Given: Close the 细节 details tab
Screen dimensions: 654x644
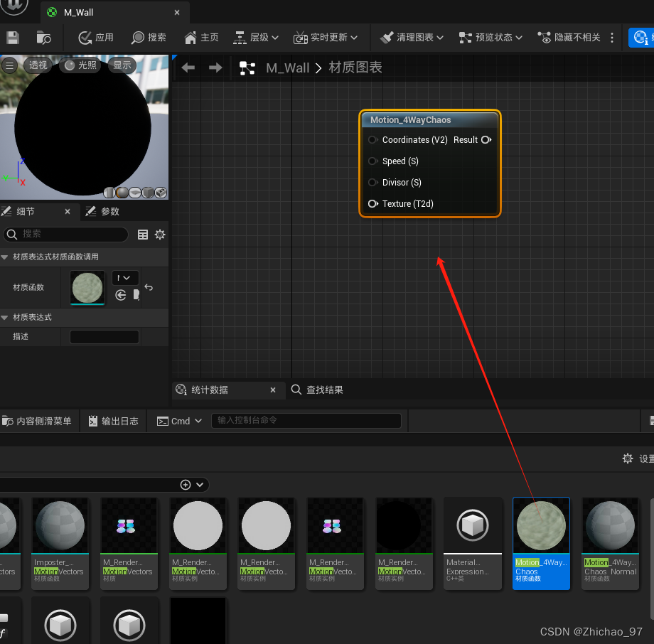Looking at the screenshot, I should pyautogui.click(x=68, y=212).
